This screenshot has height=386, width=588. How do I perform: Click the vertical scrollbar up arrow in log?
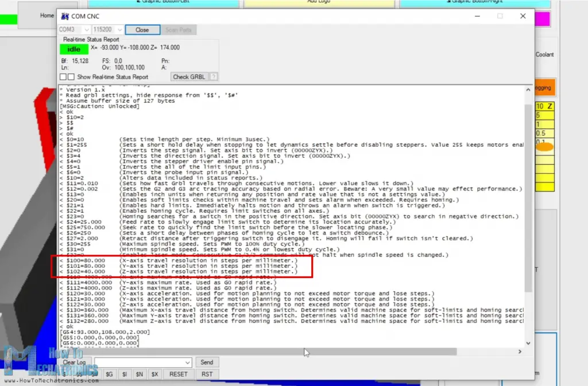tap(529, 89)
